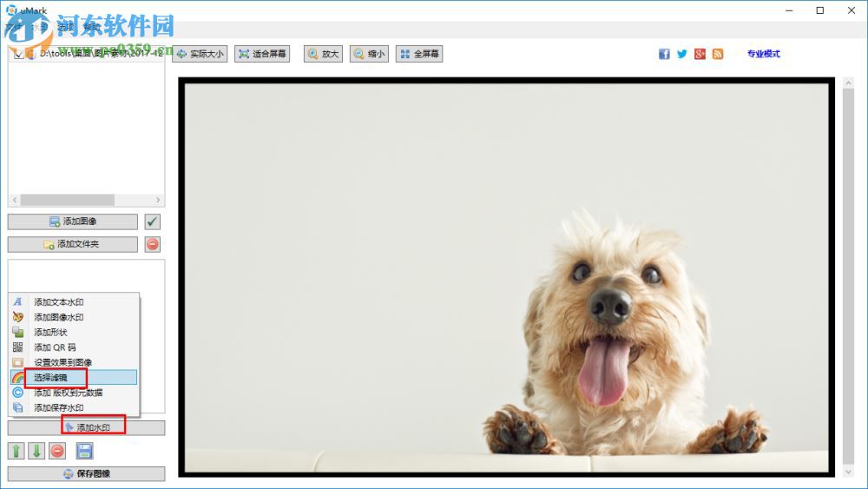Zoom in with the 放大 button

click(323, 54)
